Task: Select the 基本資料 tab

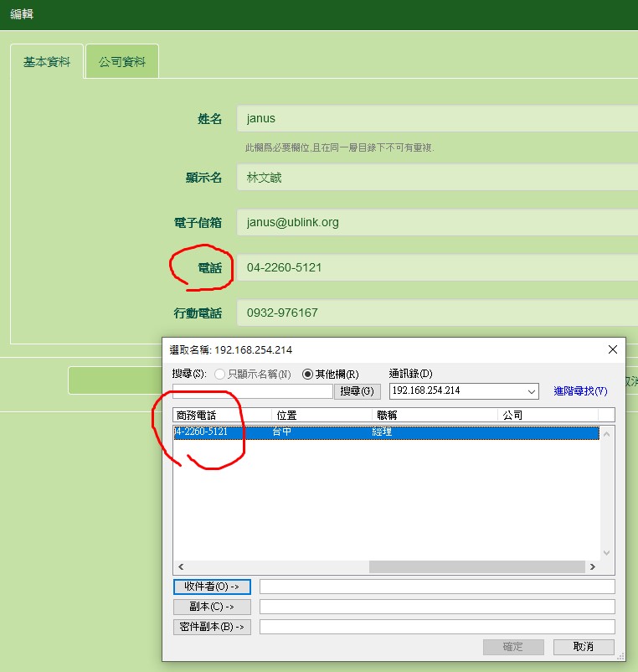Action: click(47, 62)
